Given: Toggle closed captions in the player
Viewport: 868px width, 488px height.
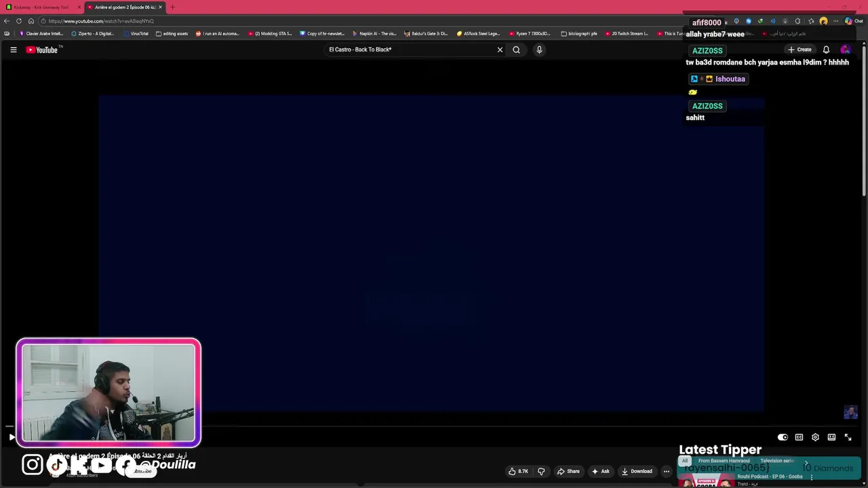Looking at the screenshot, I should pyautogui.click(x=799, y=437).
